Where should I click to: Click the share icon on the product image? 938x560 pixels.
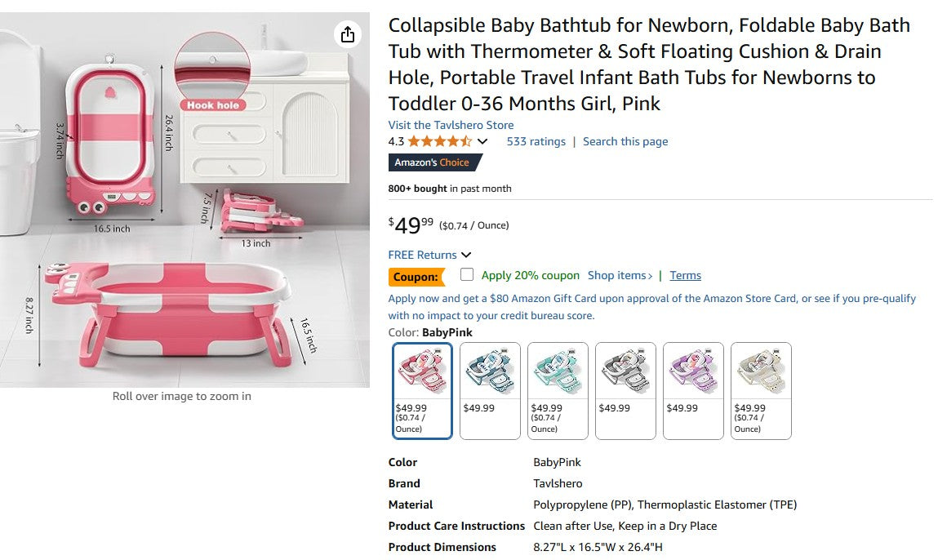(x=348, y=34)
